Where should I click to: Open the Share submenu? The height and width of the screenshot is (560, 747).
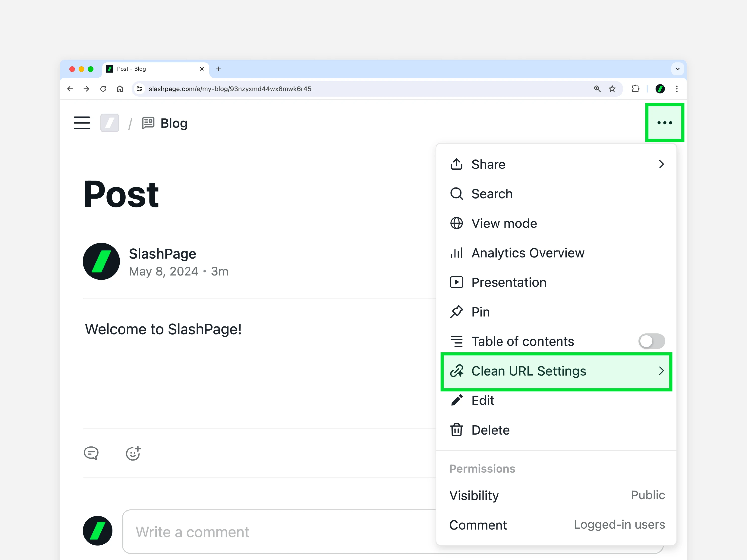[556, 164]
